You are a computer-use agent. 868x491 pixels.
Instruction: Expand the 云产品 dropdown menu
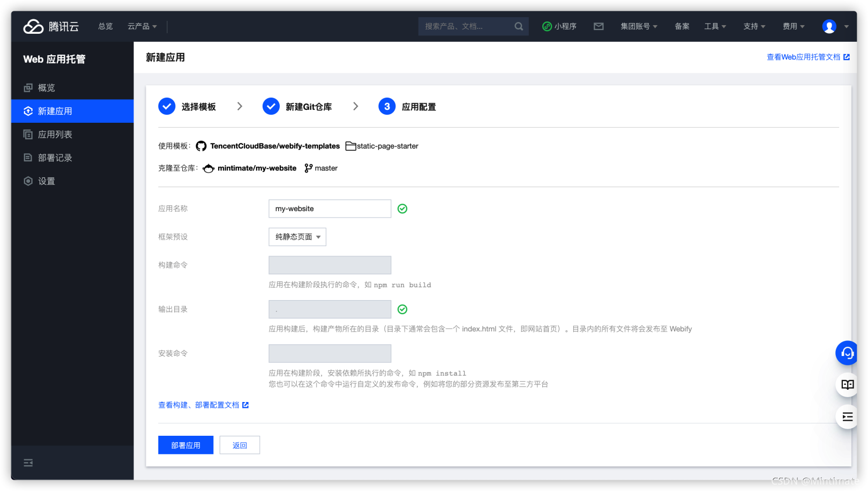click(x=142, y=26)
